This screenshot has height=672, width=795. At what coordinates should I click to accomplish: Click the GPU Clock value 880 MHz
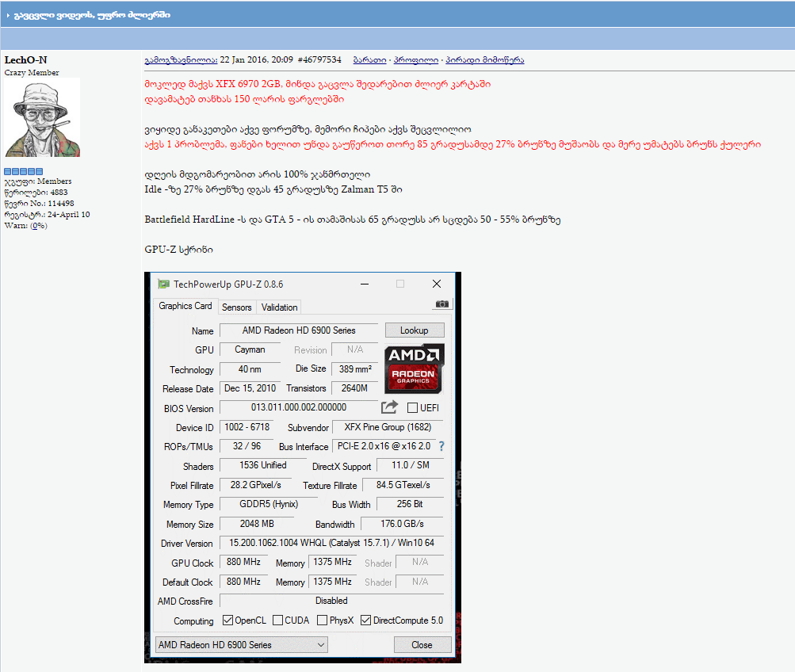pos(243,562)
